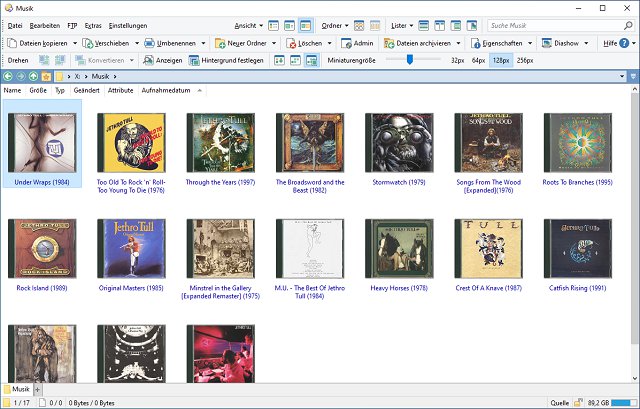Click the Eigenschaften button
This screenshot has width=640, height=409.
497,43
